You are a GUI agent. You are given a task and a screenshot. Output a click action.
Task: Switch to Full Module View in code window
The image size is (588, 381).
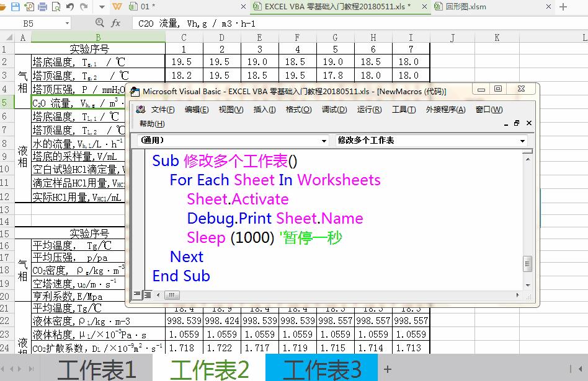click(x=147, y=294)
